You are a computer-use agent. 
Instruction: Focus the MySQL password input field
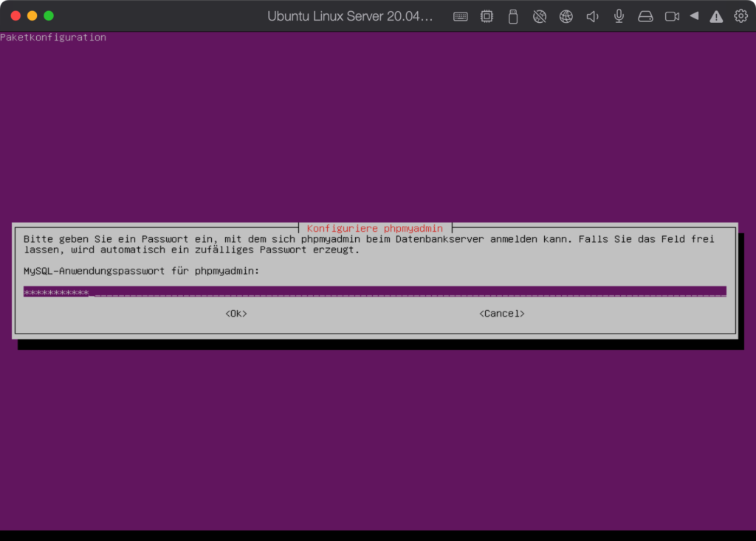[x=374, y=292]
